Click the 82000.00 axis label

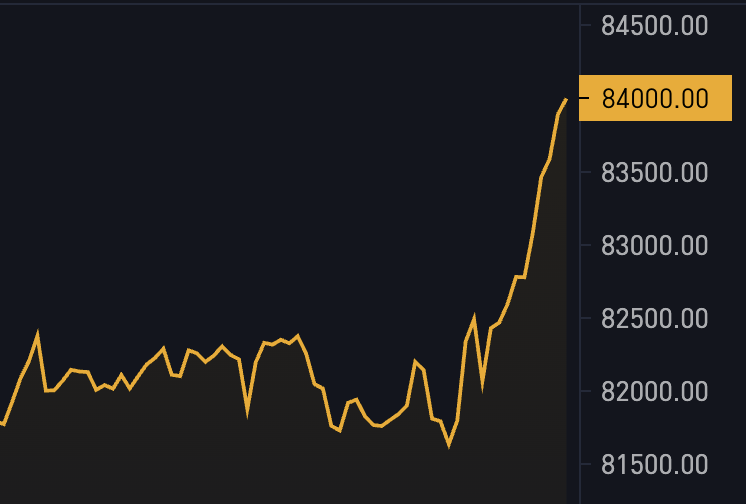coord(655,391)
